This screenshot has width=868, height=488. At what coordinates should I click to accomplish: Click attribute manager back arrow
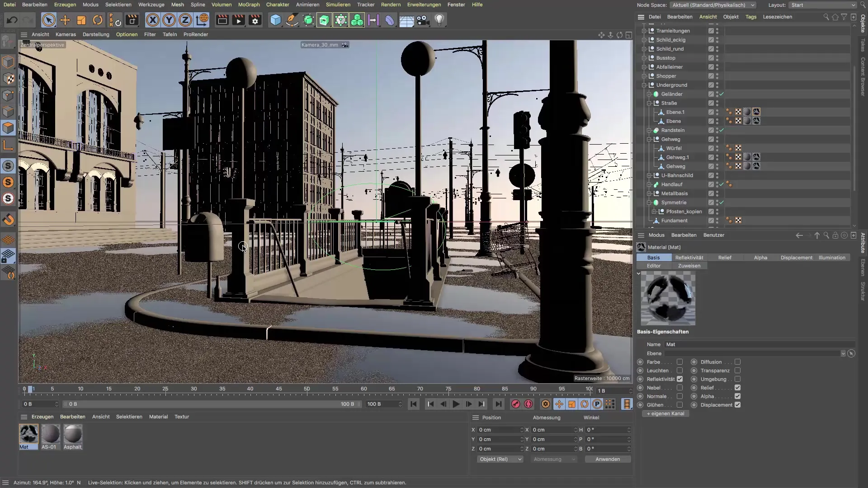(799, 235)
